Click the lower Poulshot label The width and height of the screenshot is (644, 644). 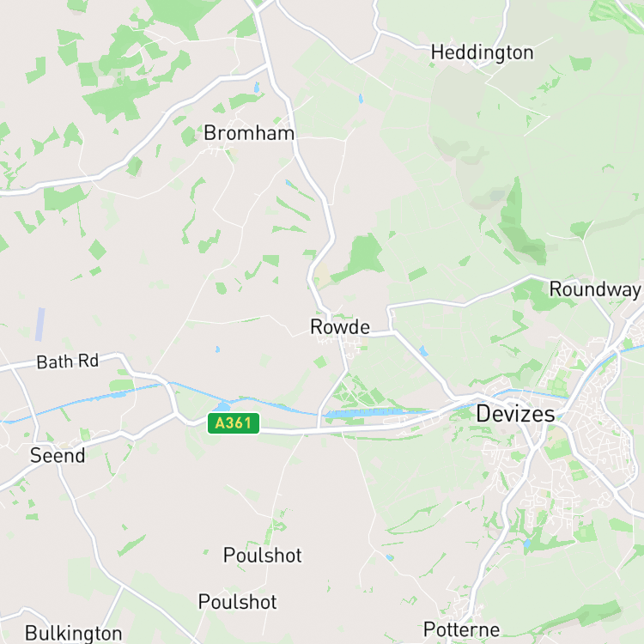(237, 602)
